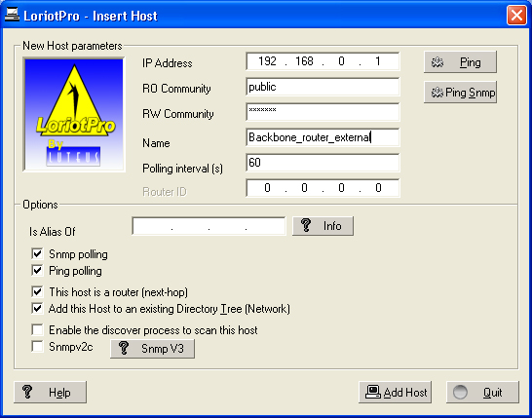Click the question mark icon on Help button
Screen dimensions: 532x418
(x=27, y=392)
